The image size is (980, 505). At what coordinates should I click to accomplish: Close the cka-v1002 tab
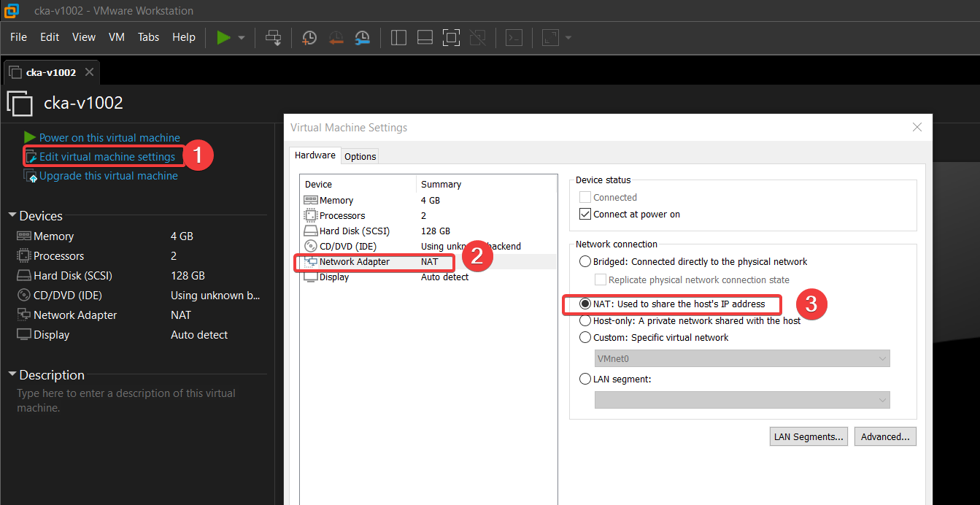pos(89,72)
